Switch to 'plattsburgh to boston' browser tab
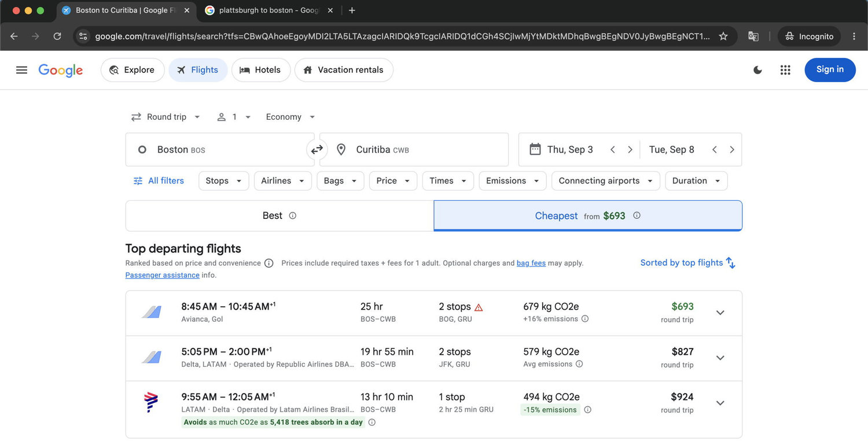 [x=269, y=10]
